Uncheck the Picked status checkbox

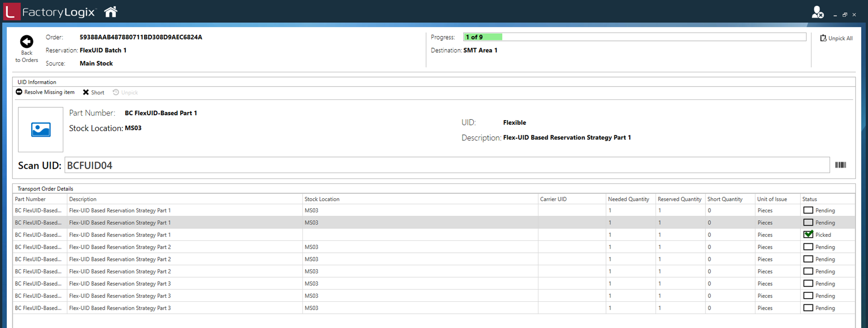point(808,234)
